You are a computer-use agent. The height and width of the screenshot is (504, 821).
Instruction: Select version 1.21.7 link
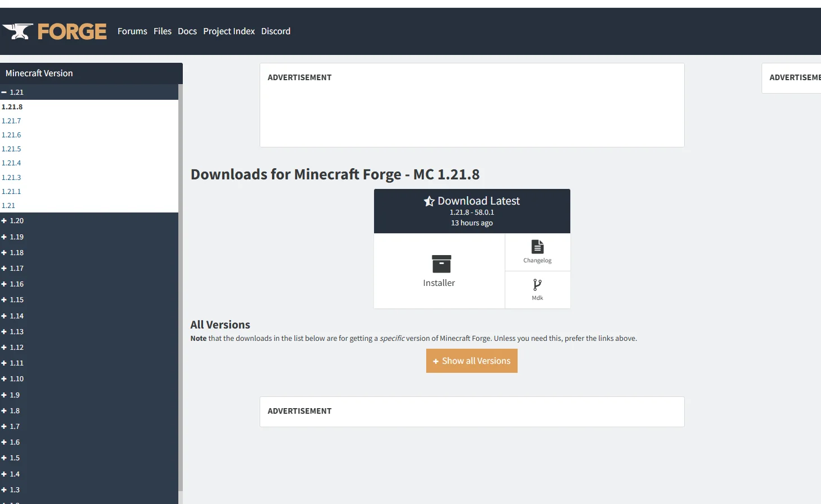coord(11,121)
